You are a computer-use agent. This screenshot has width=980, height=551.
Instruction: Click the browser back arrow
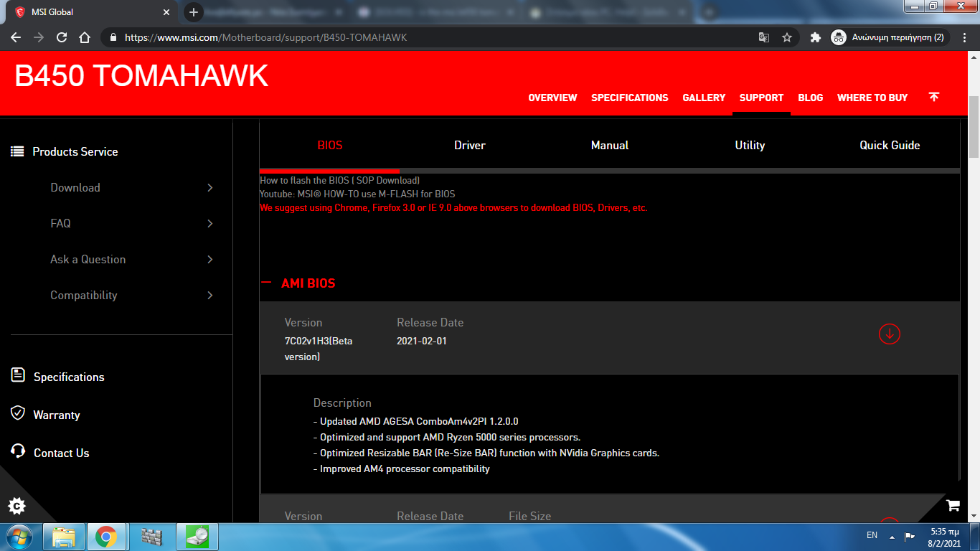point(16,37)
